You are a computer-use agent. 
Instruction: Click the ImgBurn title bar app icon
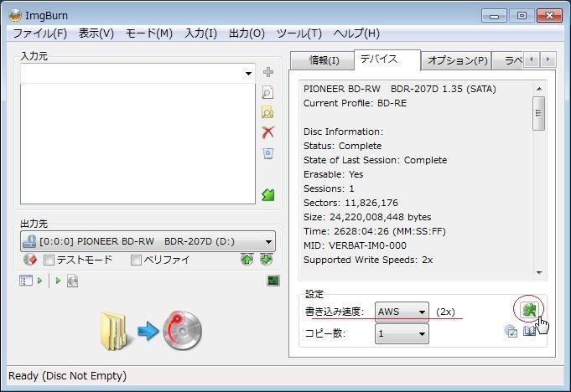pyautogui.click(x=15, y=15)
